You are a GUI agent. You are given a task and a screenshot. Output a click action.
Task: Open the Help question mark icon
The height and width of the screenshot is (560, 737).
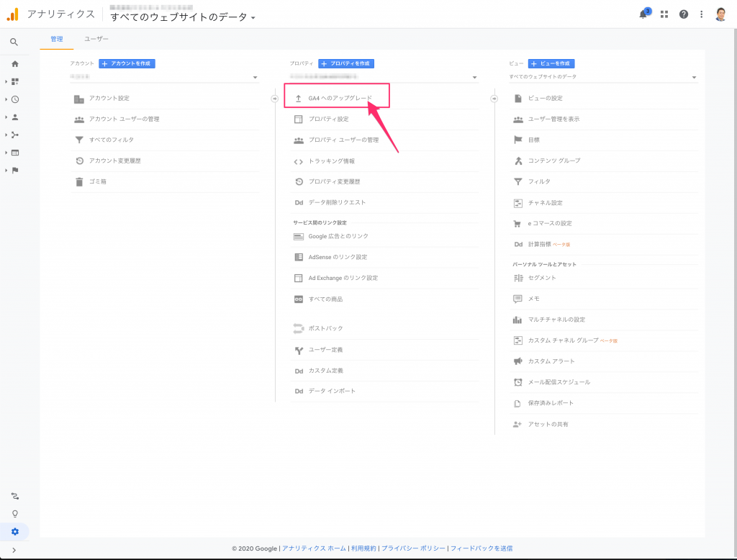pos(684,14)
